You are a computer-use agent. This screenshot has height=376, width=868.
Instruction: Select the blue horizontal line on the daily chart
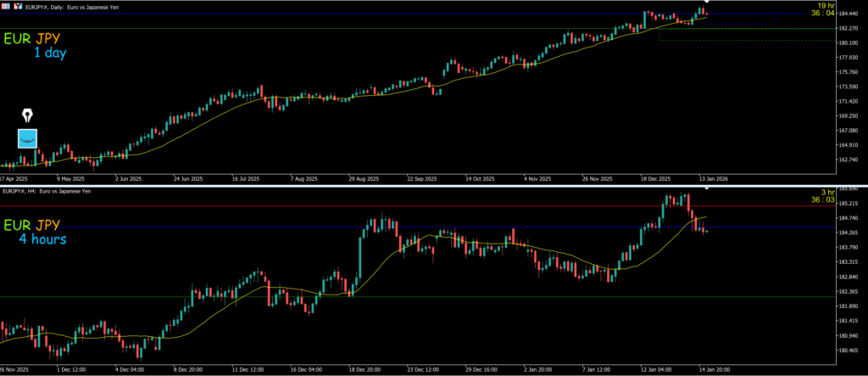[339, 14]
